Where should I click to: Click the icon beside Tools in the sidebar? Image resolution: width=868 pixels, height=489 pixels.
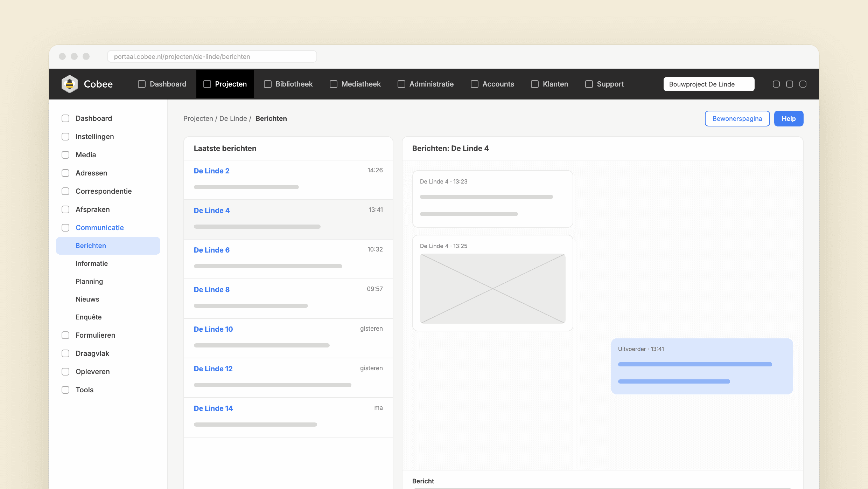pos(65,390)
